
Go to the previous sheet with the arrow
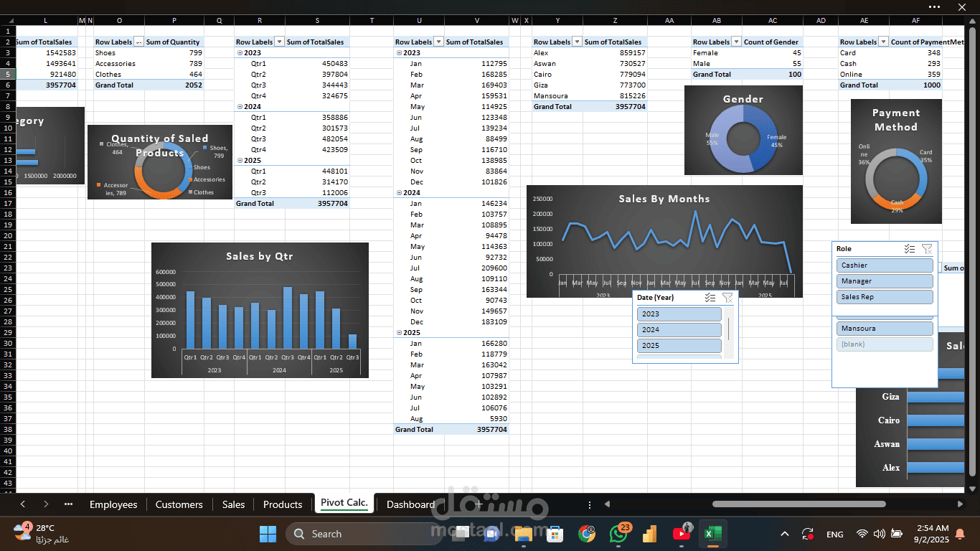(x=23, y=504)
